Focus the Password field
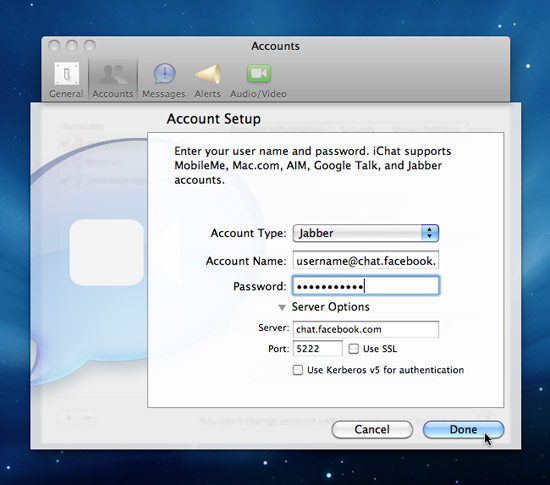 365,286
